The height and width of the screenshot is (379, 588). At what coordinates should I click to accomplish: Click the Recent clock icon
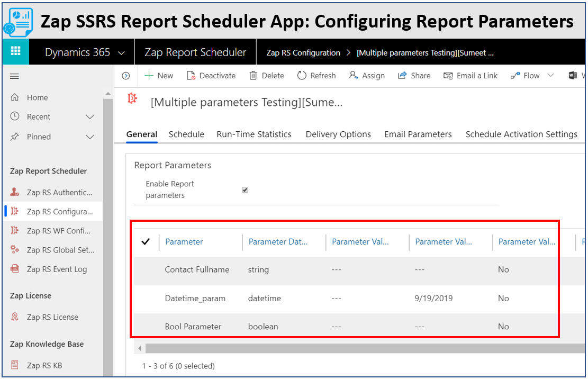point(15,116)
